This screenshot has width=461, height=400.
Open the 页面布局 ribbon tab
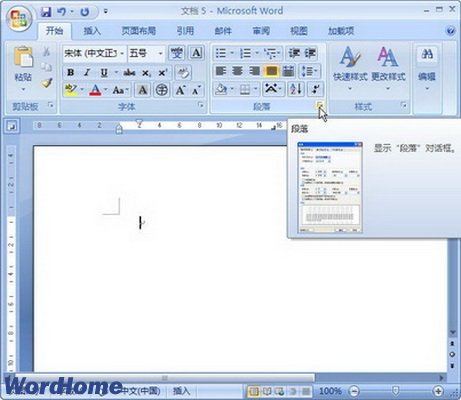click(139, 31)
